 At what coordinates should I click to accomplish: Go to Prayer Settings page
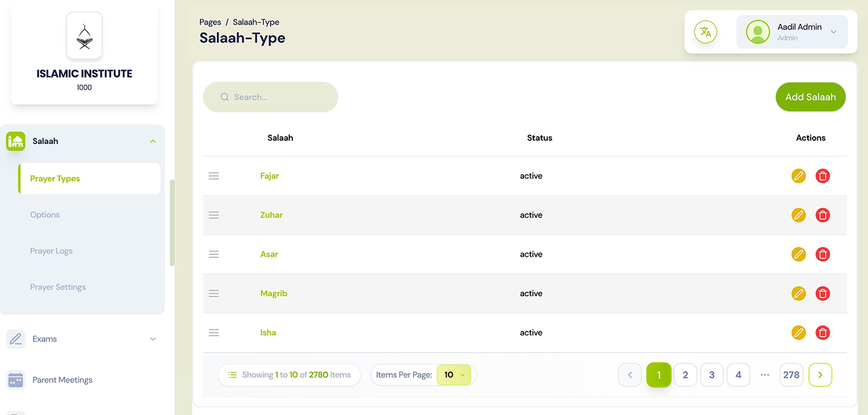pos(58,287)
